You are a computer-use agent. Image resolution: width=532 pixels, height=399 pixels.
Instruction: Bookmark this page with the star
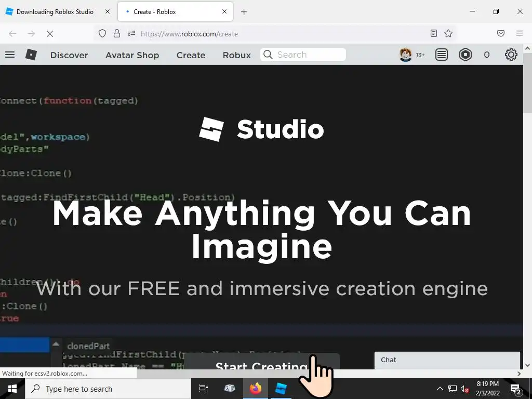pyautogui.click(x=448, y=33)
